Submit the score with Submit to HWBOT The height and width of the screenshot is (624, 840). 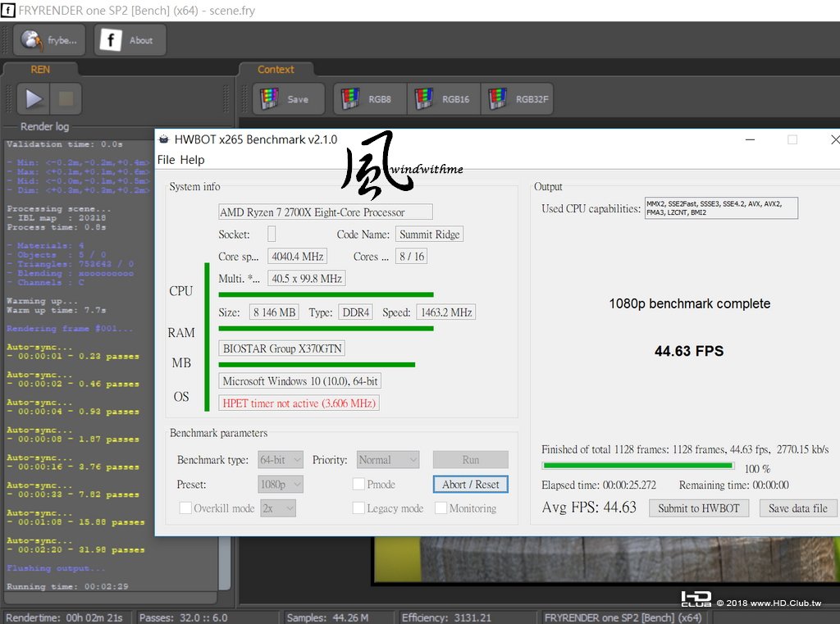[x=699, y=508]
